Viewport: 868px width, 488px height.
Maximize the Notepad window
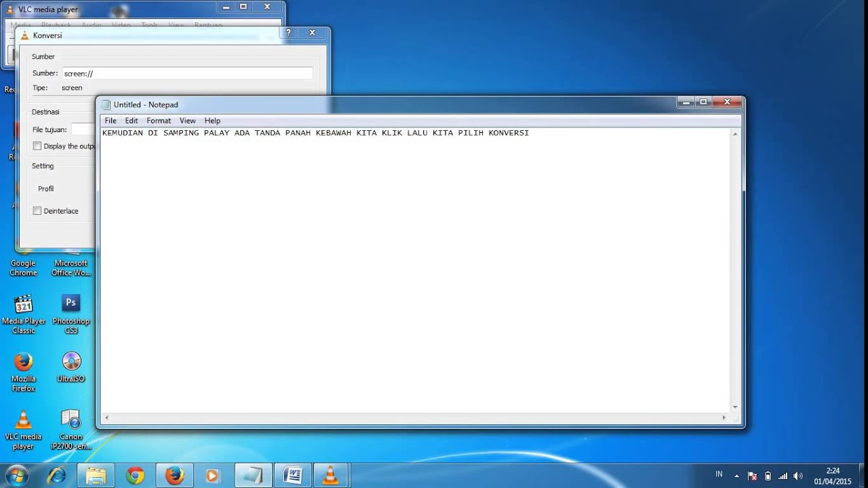point(703,102)
